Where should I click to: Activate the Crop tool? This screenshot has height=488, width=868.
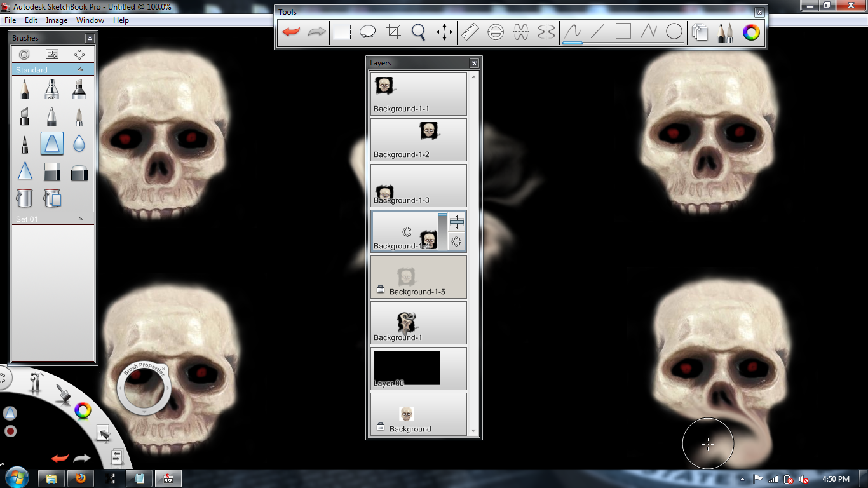pyautogui.click(x=393, y=32)
